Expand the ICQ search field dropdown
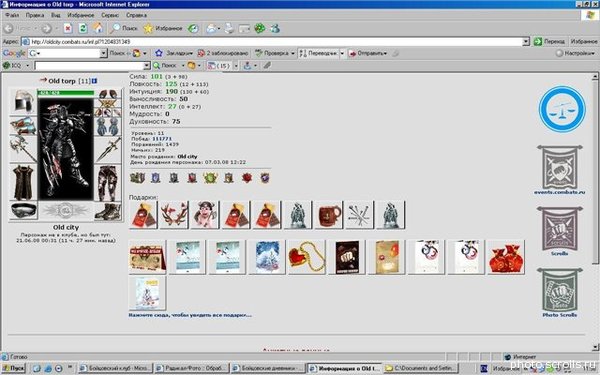This screenshot has width=600, height=375. tap(146, 66)
